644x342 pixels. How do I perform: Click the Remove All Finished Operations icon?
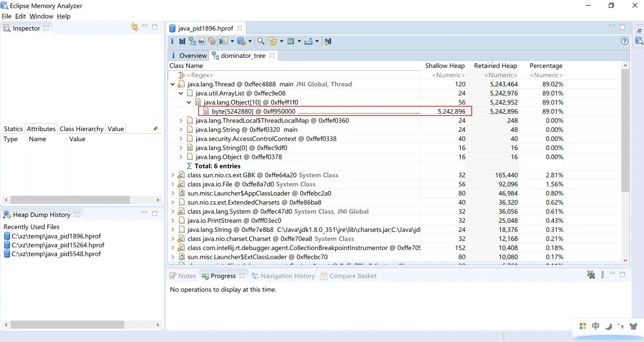pos(591,275)
